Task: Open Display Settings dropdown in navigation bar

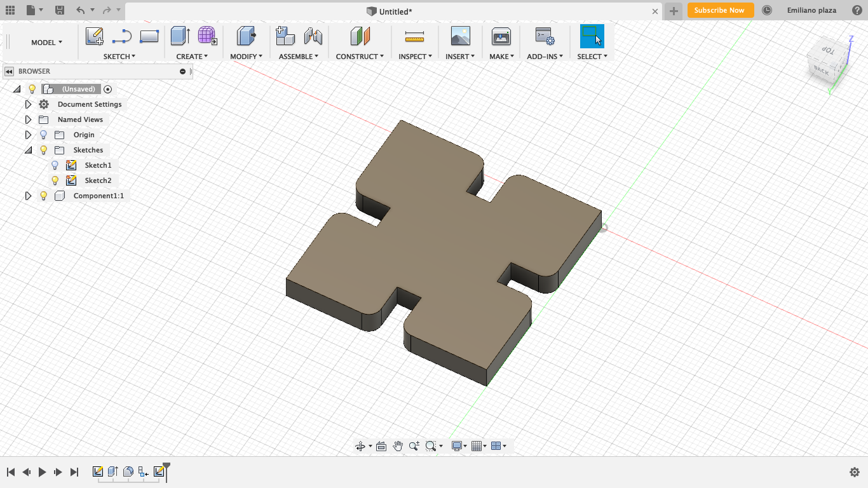Action: (x=459, y=446)
